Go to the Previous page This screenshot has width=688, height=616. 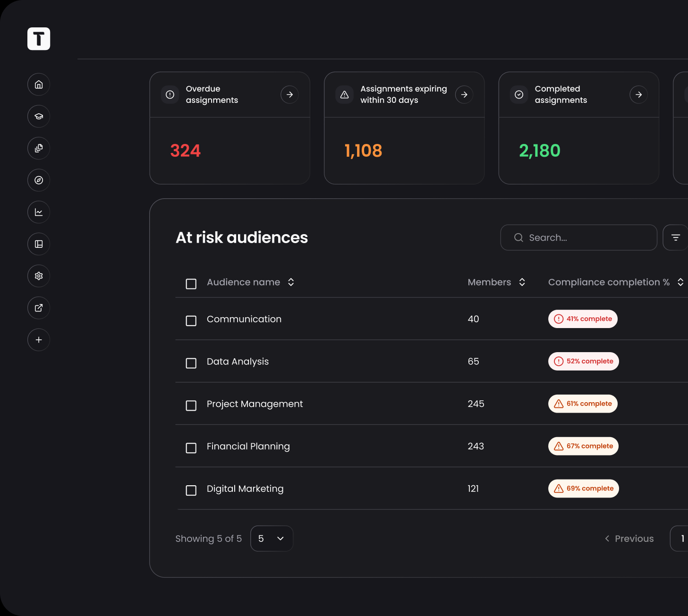pyautogui.click(x=629, y=539)
